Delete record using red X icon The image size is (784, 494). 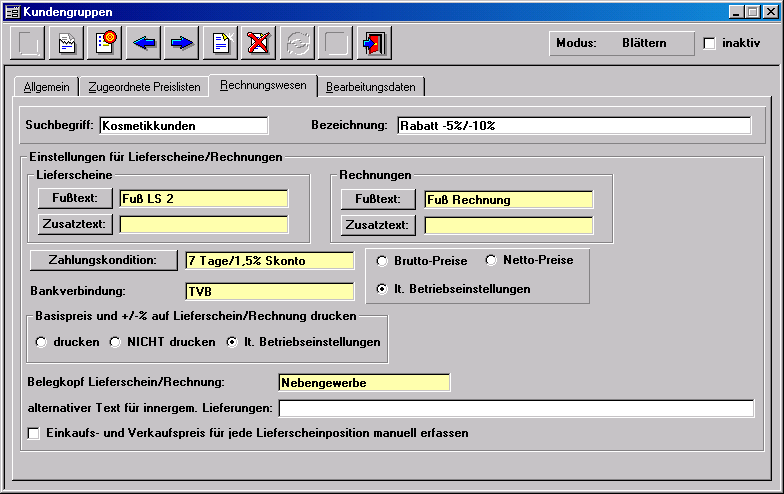[259, 43]
